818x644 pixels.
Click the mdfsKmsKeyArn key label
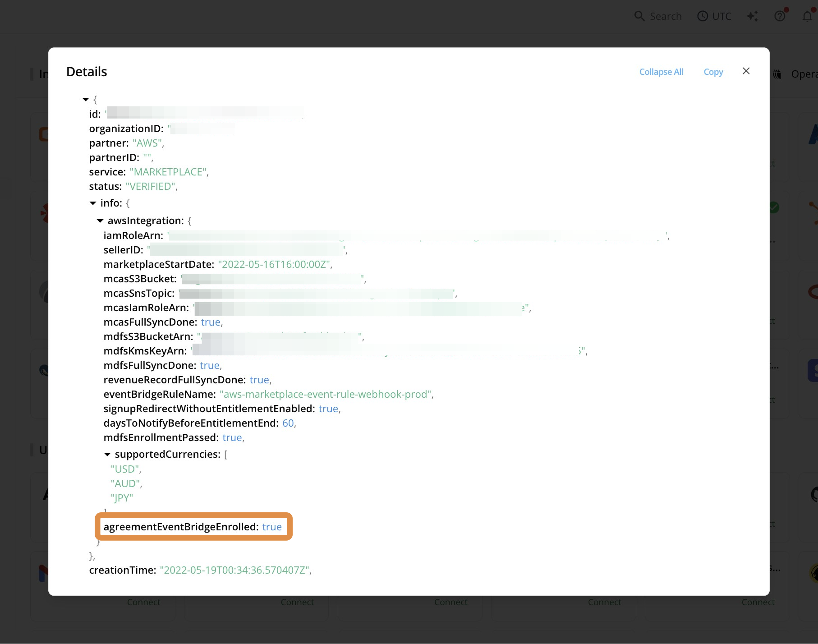tap(145, 351)
